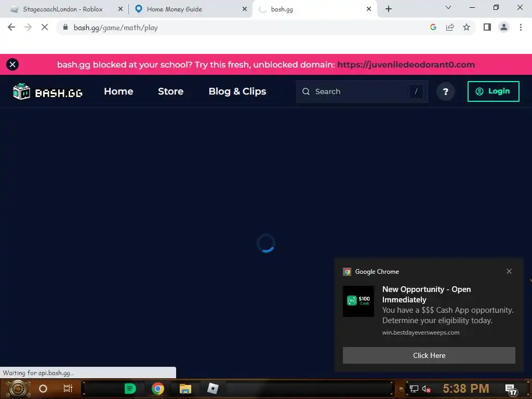Open the Google icon in the address bar
The height and width of the screenshot is (399, 532).
click(x=433, y=27)
